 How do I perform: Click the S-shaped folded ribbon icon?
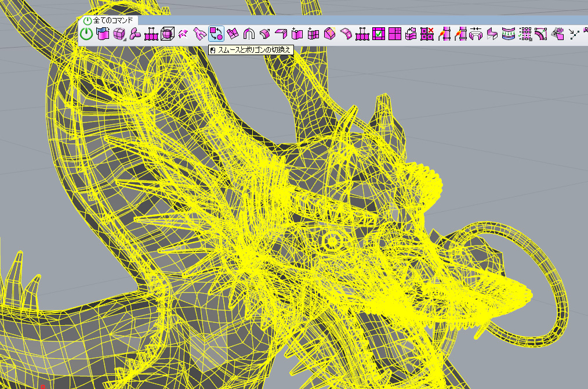click(x=492, y=34)
